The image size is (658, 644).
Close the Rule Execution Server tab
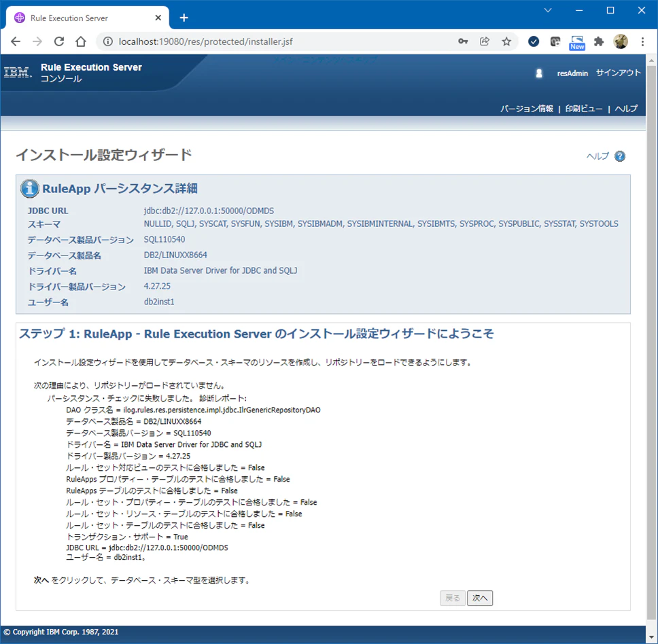158,18
